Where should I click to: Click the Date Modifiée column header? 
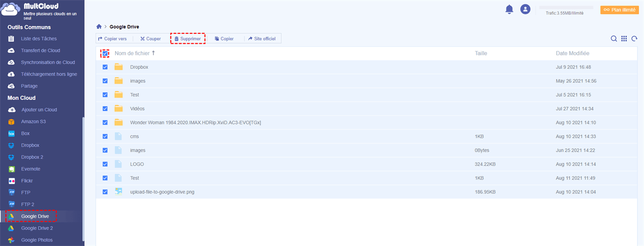[x=573, y=53]
